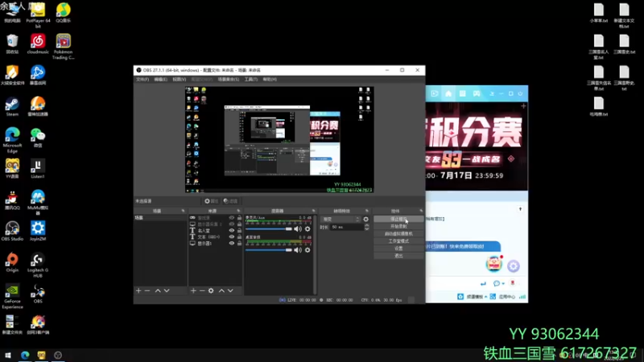Open YY chat round gear icon
The height and width of the screenshot is (362, 644).
point(514,266)
